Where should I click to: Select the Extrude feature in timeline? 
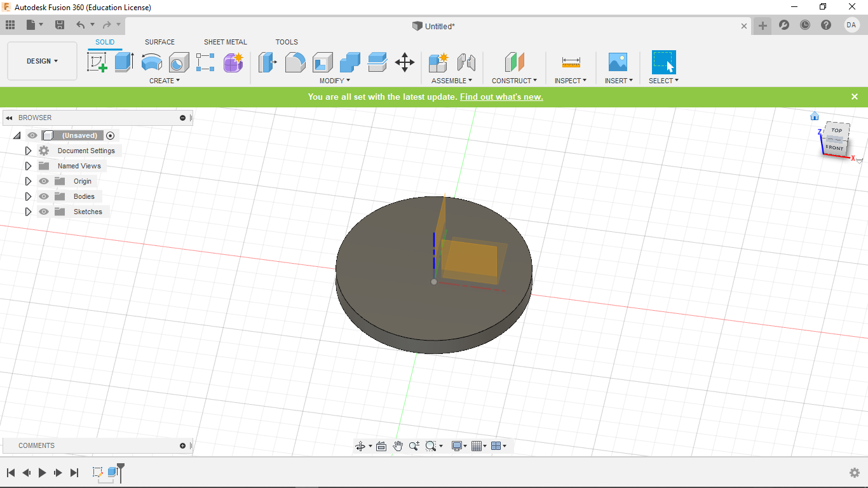tap(112, 472)
